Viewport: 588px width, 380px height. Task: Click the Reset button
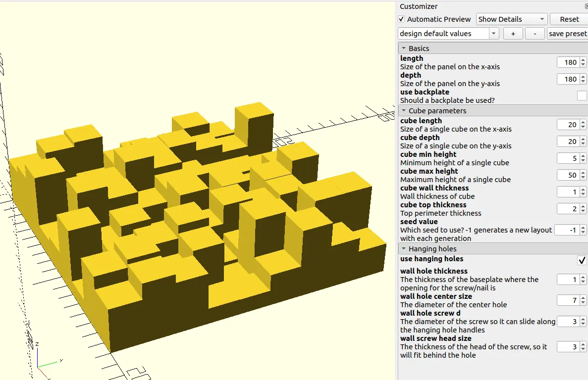click(569, 19)
